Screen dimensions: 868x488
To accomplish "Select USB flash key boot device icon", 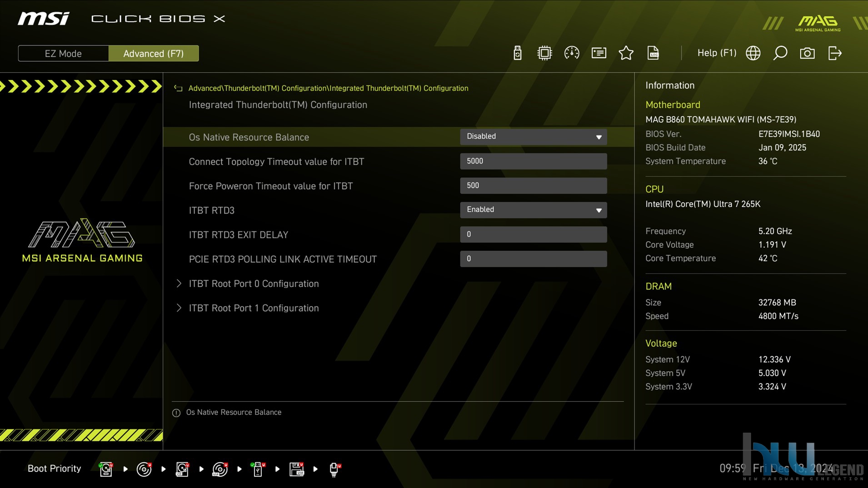I will 258,469.
